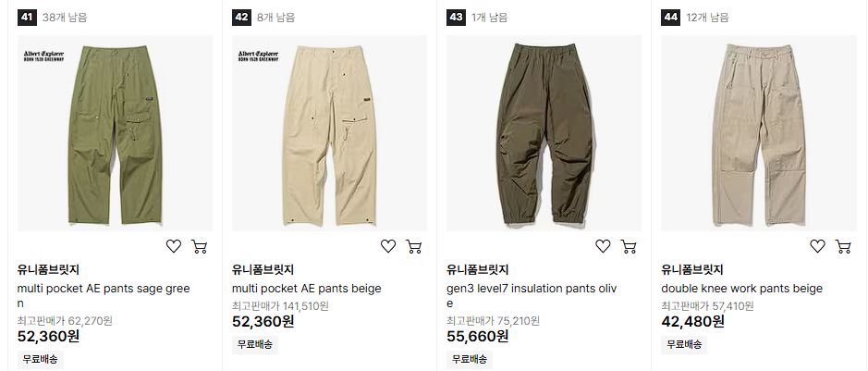
Task: Add beige multi pocket AE pants to cart
Action: [x=414, y=246]
